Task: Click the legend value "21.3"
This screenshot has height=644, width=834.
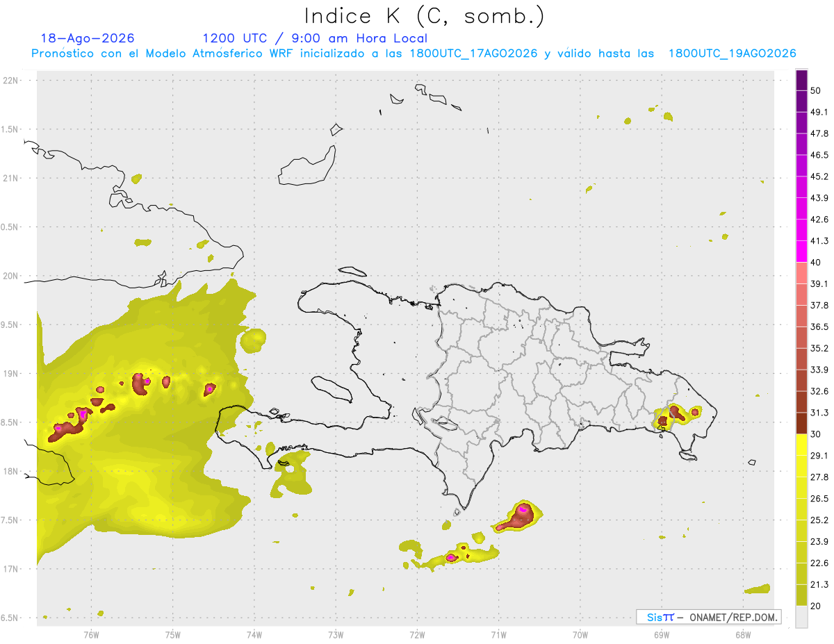Action: point(819,585)
